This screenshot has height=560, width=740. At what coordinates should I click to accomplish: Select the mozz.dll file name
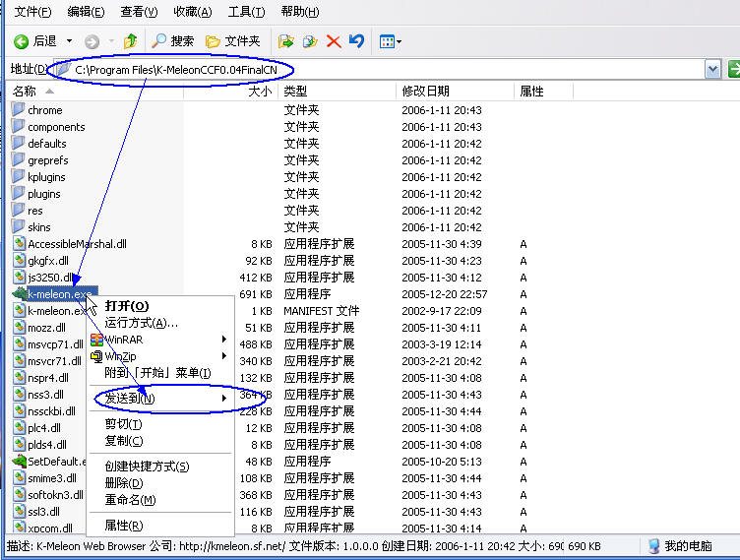(x=46, y=328)
